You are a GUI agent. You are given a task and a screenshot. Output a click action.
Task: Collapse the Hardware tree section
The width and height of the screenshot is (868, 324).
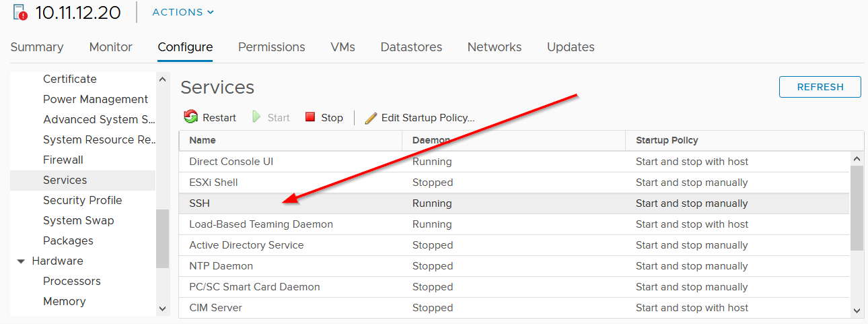pyautogui.click(x=21, y=261)
